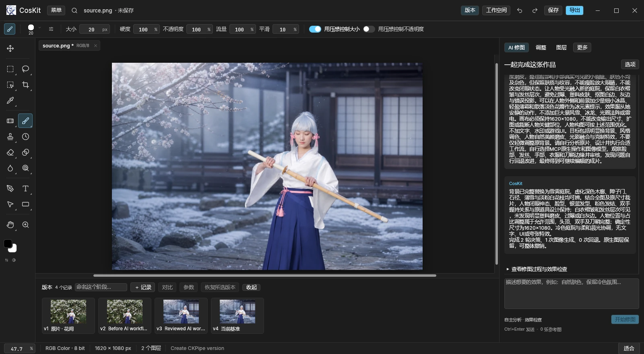Select the Hand pan tool
The height and width of the screenshot is (354, 644).
tap(10, 225)
